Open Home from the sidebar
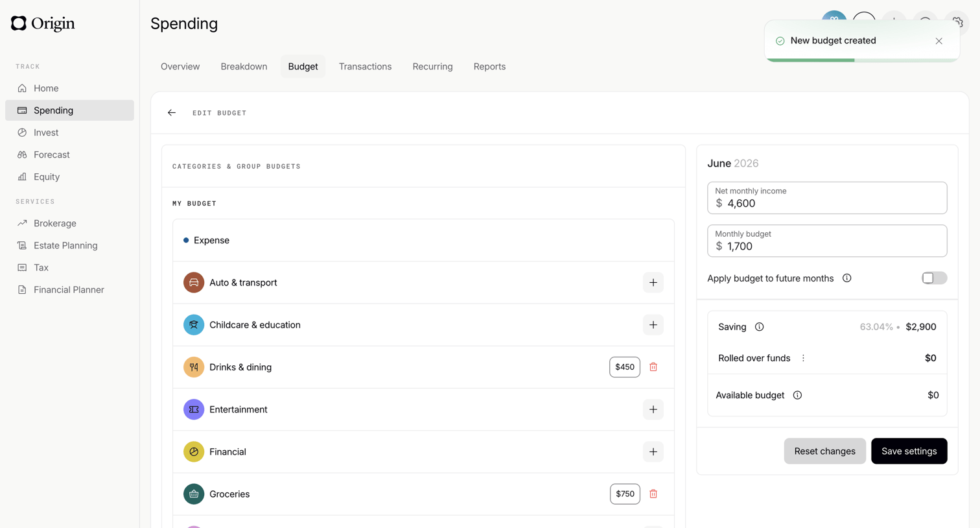 [69, 88]
